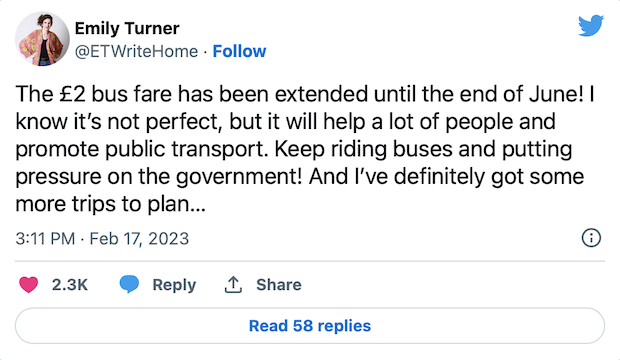The height and width of the screenshot is (360, 620).
Task: Click the 3:11 PM timestamp
Action: click(x=45, y=239)
